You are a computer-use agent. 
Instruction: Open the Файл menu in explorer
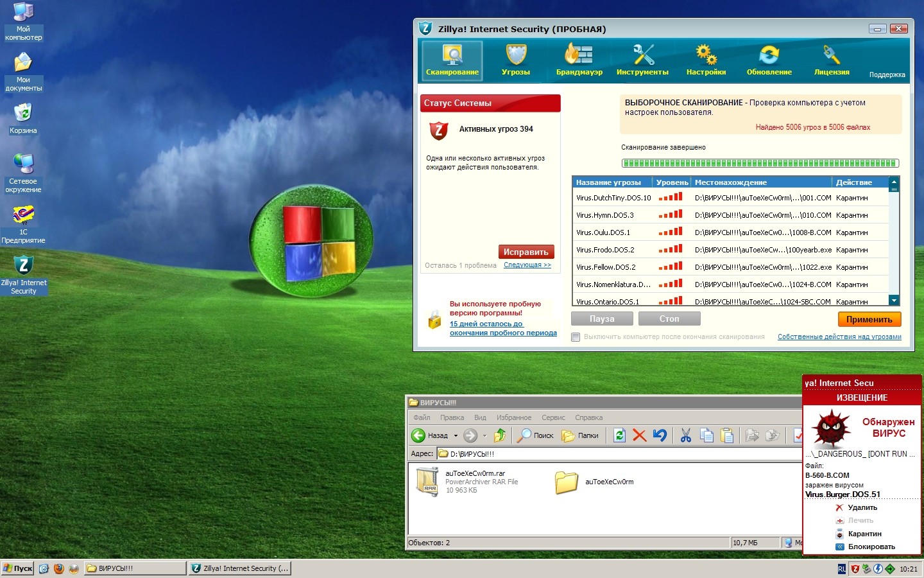pyautogui.click(x=422, y=417)
